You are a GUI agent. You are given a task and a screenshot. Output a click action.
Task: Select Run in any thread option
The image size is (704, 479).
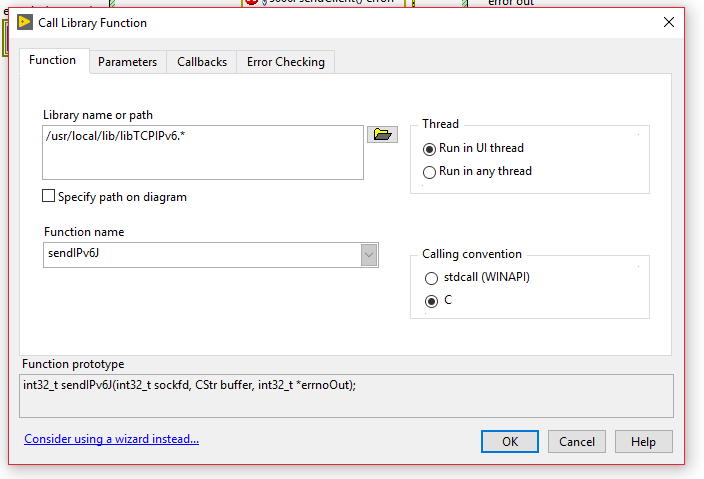430,172
